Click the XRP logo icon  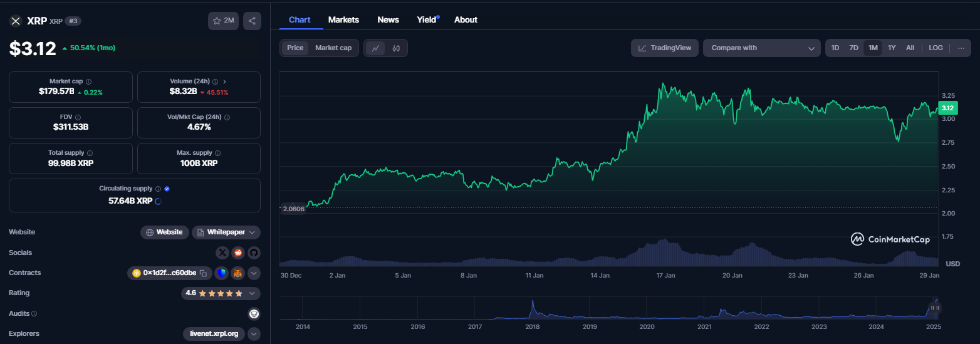tap(15, 21)
